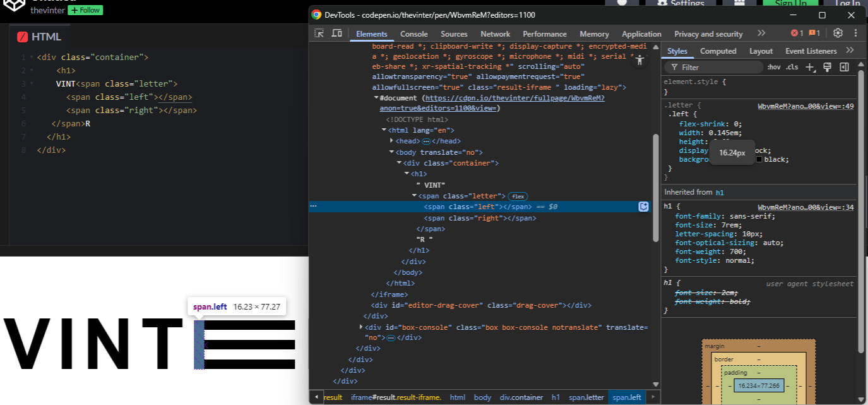Open the .left rule stylesheet source link
The height and width of the screenshot is (405, 868).
[806, 106]
